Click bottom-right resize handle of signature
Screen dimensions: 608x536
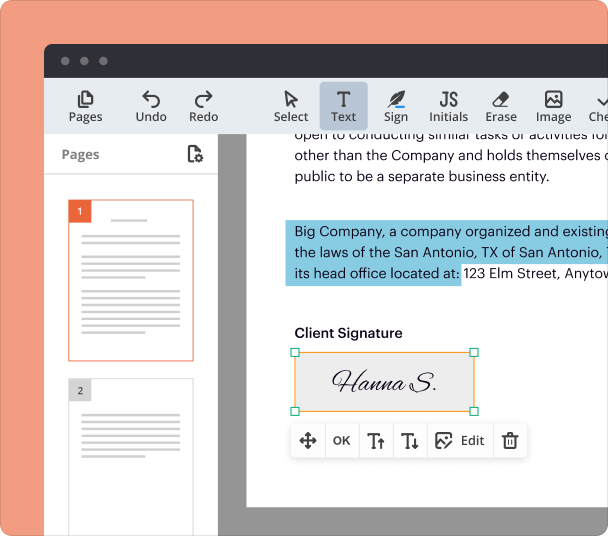pyautogui.click(x=474, y=412)
